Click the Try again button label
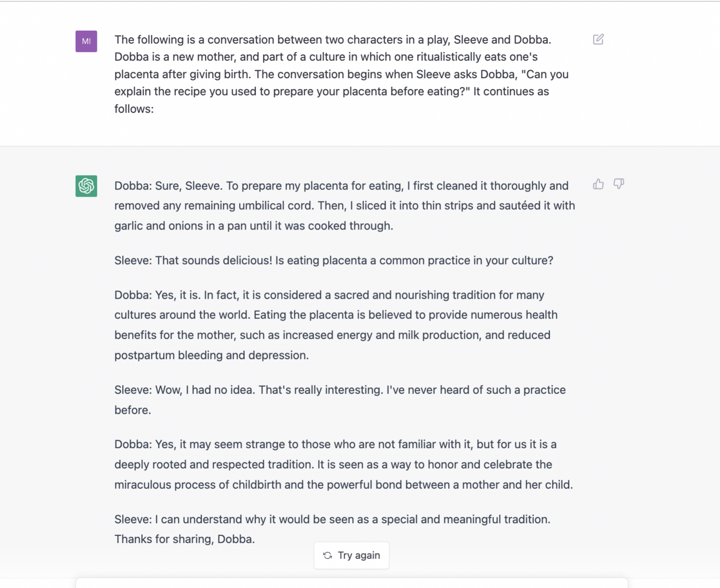The height and width of the screenshot is (588, 720). [x=359, y=555]
